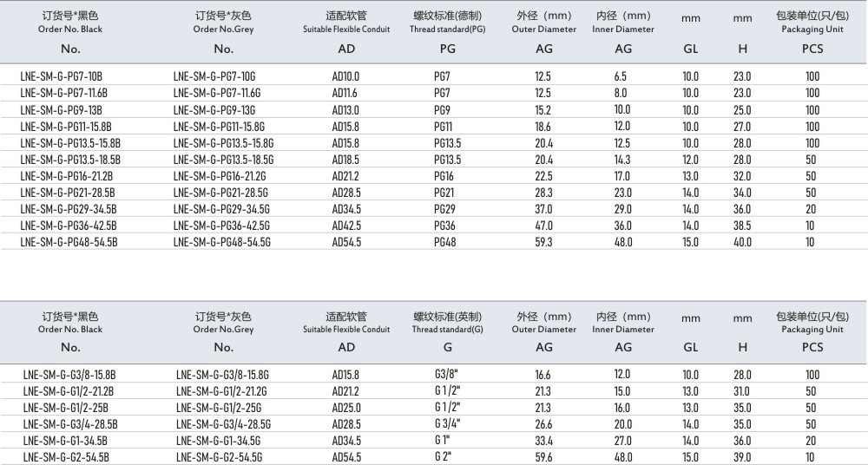Viewport: 868px width, 465px height.
Task: Select order number LNE-SM-G-G1/2-25B
Action: pos(65,408)
